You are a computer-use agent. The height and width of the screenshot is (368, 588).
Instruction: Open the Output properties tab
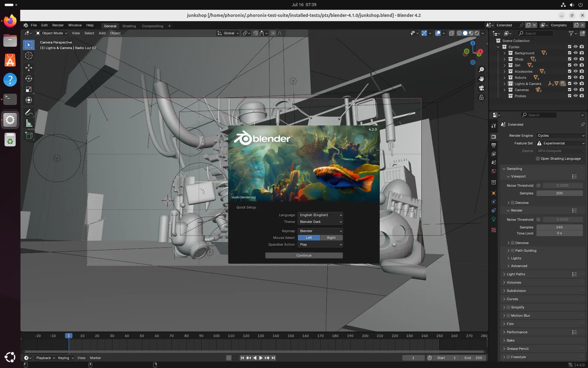click(494, 145)
